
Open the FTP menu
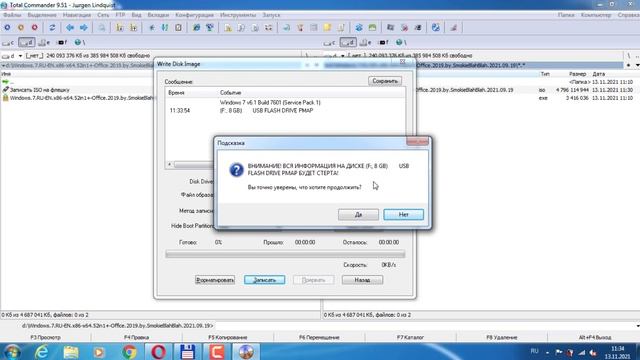point(120,15)
